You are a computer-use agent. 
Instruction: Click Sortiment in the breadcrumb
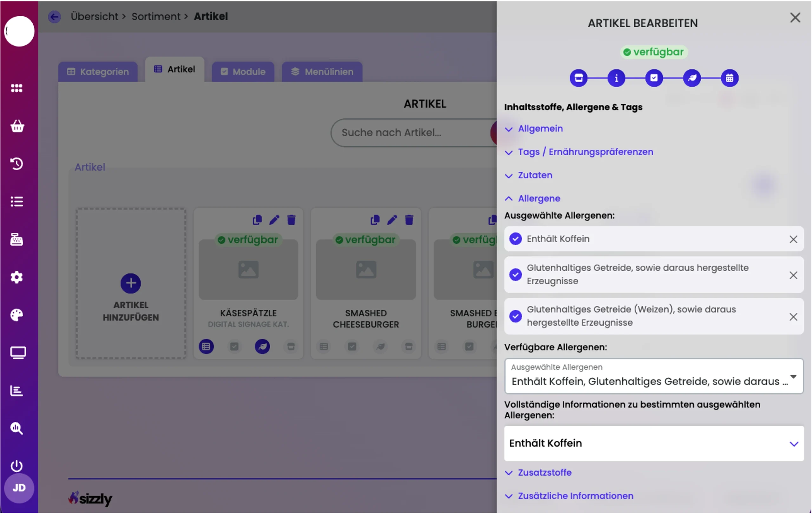tap(156, 16)
